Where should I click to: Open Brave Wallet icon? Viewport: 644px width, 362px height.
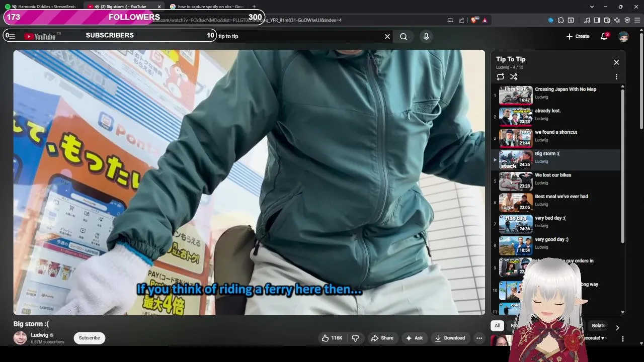coord(607,20)
